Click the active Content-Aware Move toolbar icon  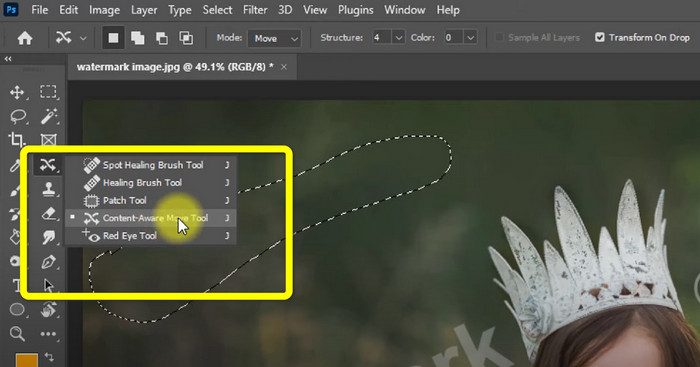[x=47, y=165]
